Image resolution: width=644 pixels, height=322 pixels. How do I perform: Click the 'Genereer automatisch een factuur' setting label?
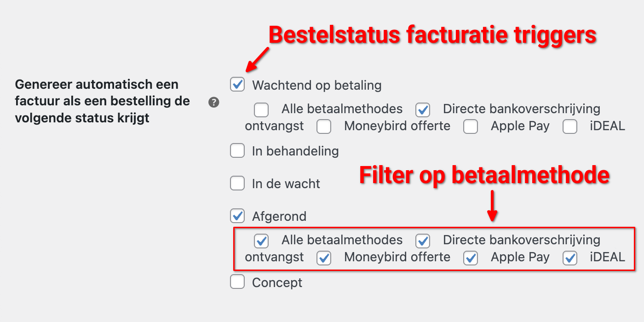point(102,101)
